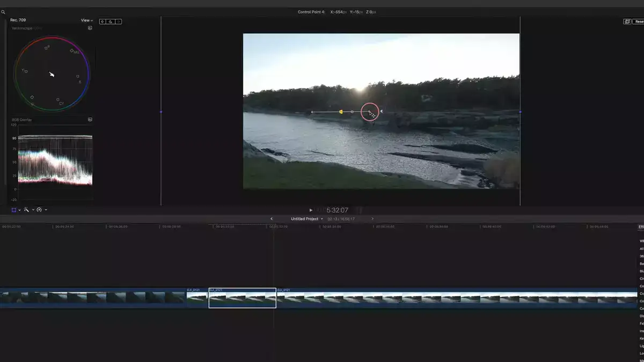This screenshot has height=362, width=644.
Task: Click the retime speedometer icon
Action: (39, 210)
